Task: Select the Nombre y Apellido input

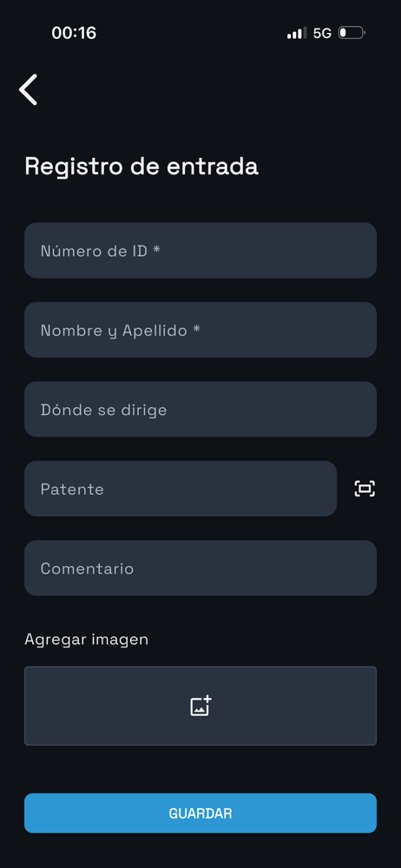Action: 200,330
